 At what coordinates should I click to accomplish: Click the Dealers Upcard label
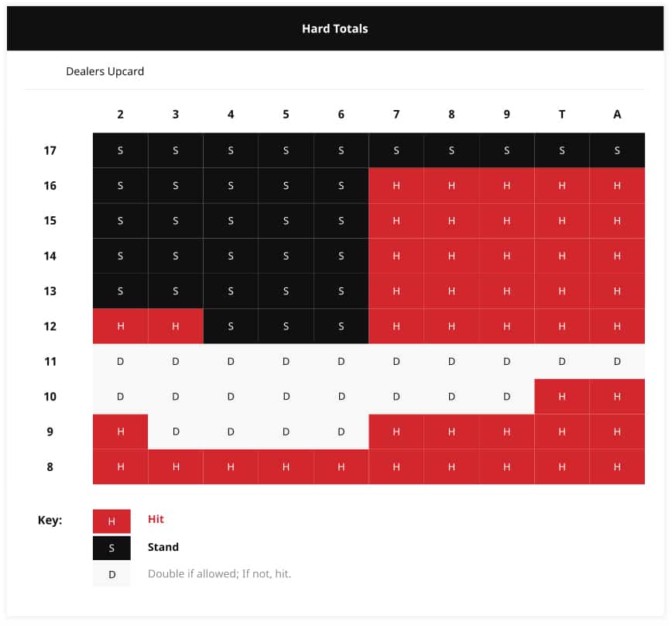pyautogui.click(x=105, y=71)
